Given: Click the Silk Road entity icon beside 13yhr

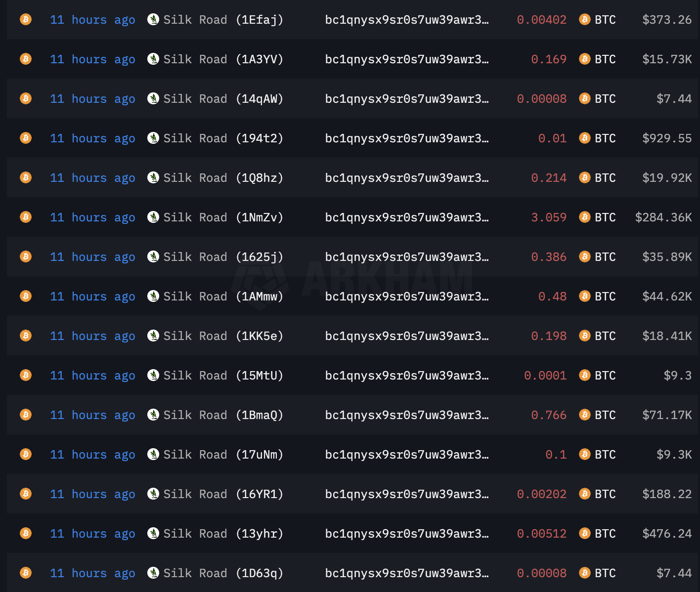Looking at the screenshot, I should tap(153, 533).
